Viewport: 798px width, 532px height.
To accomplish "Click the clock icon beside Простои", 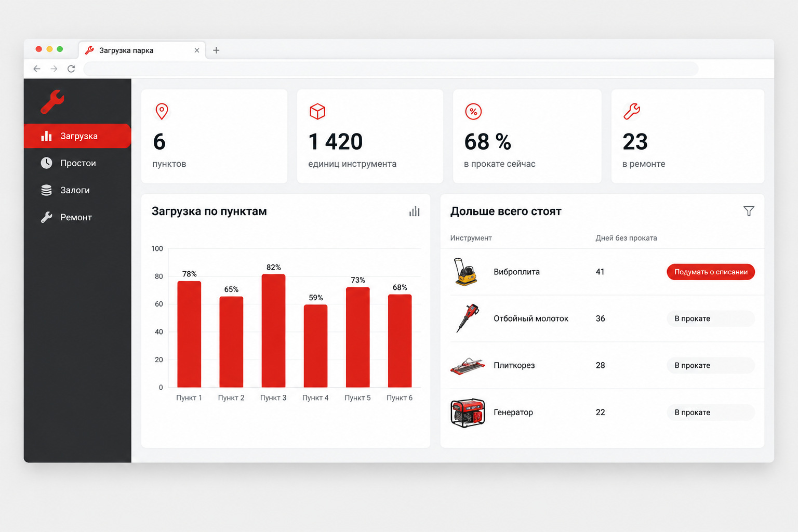I will pos(47,163).
